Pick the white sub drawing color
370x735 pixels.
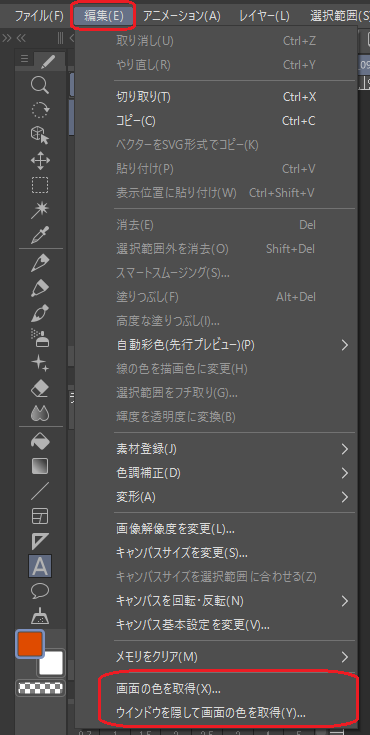pos(52,663)
